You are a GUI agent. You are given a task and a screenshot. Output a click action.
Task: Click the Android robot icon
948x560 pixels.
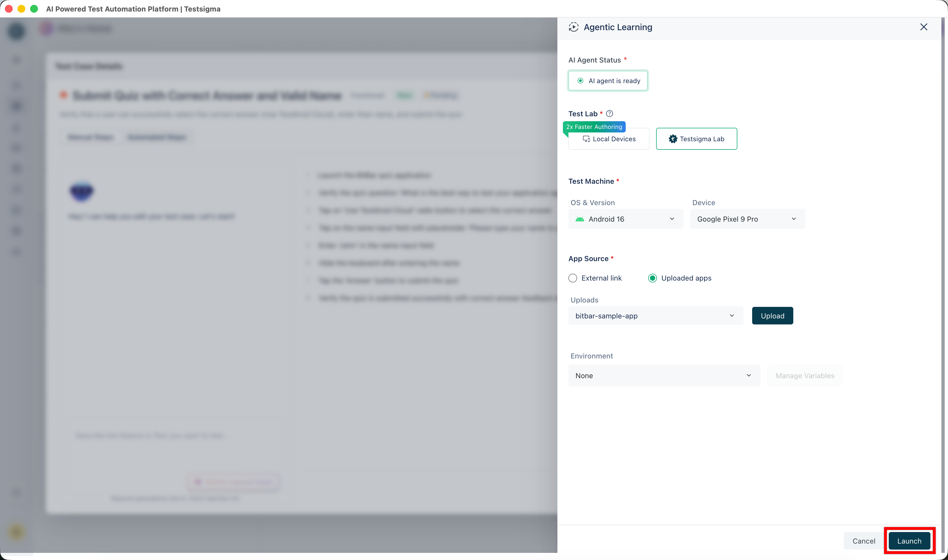(580, 219)
